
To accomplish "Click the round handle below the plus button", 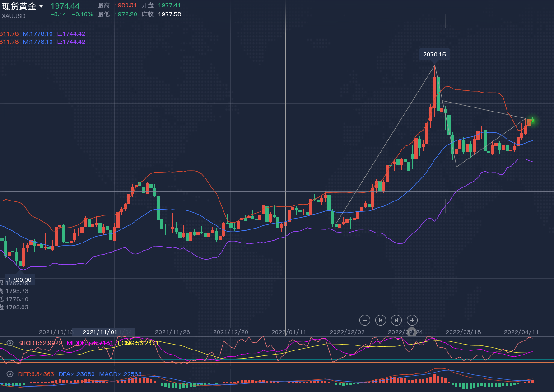I will pyautogui.click(x=412, y=332).
